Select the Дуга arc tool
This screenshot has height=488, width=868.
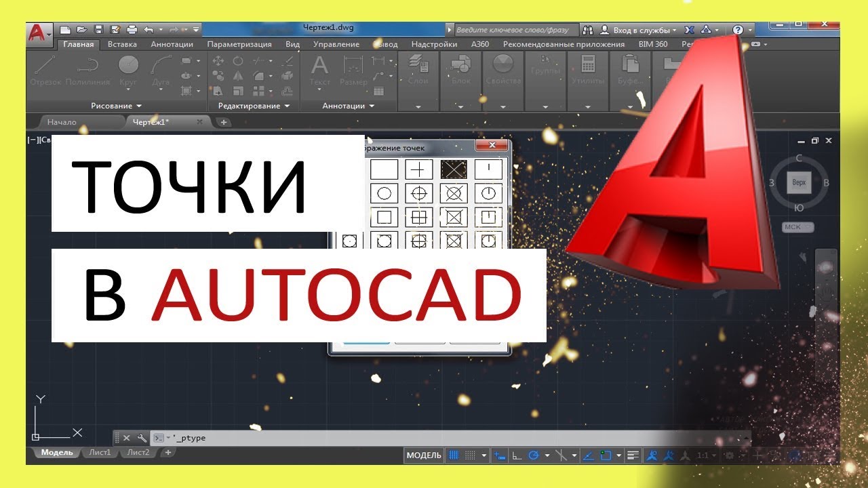tap(161, 70)
